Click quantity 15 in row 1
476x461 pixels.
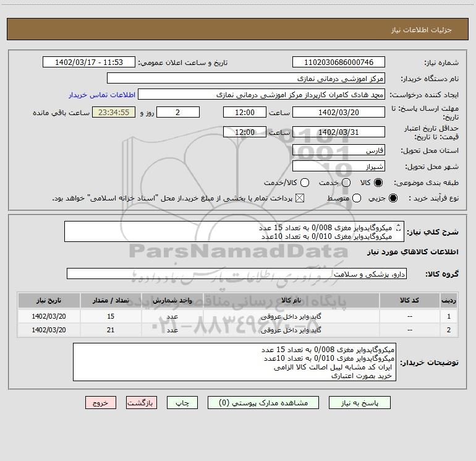[x=111, y=316]
